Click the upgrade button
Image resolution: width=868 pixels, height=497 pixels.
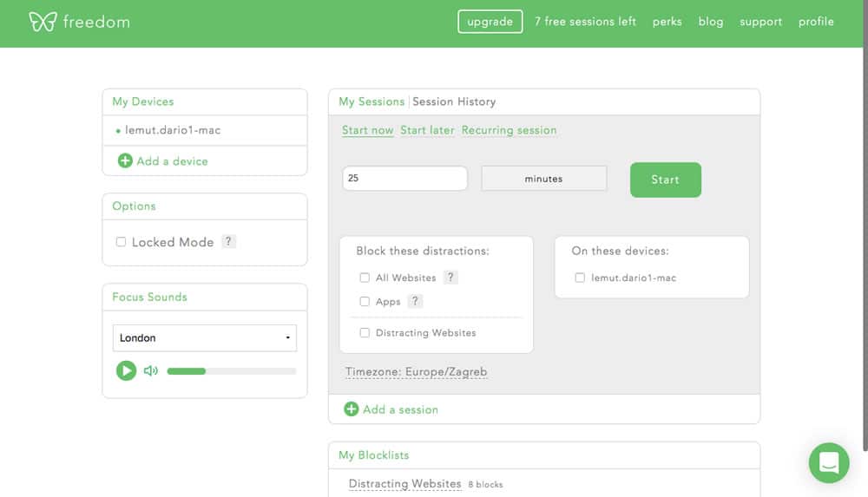coord(490,22)
